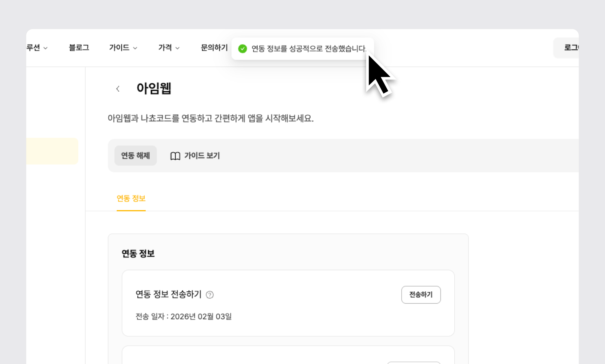
Task: Click the success toast message text
Action: point(308,49)
